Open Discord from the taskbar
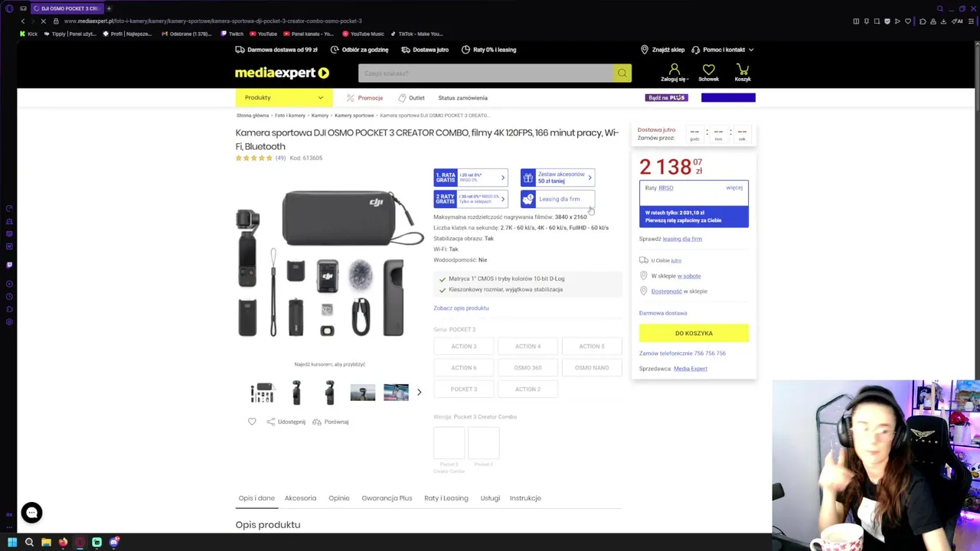 tap(114, 543)
